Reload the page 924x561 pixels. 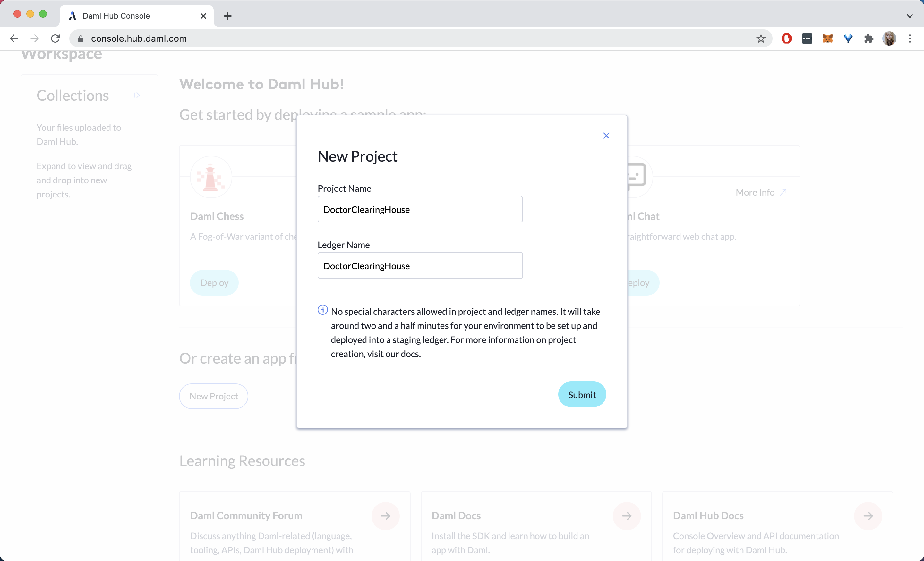56,38
